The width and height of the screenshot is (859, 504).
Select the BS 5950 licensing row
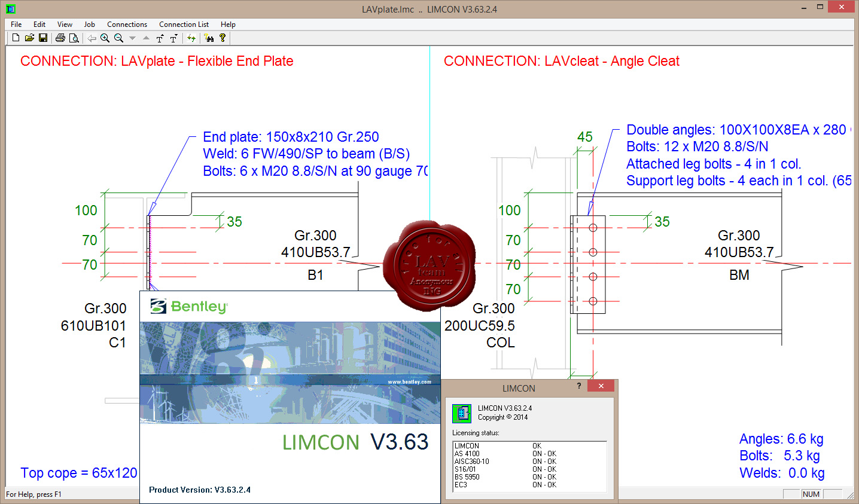coord(530,477)
